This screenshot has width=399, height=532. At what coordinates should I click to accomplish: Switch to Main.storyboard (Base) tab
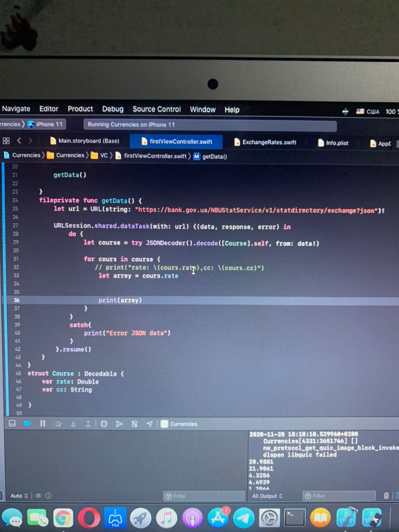(85, 141)
